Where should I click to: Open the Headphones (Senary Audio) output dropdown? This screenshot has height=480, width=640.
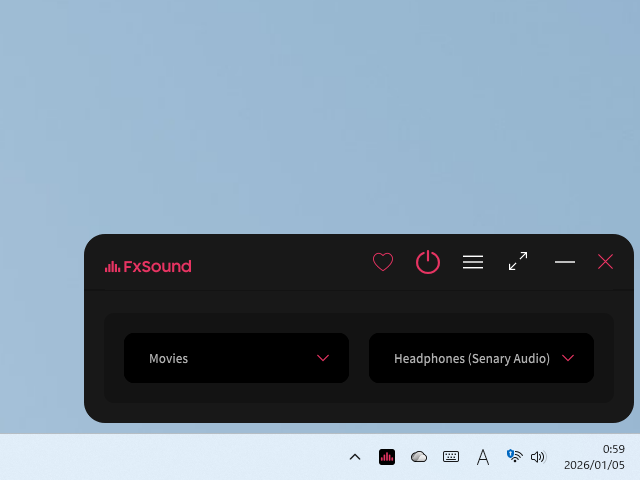click(481, 358)
